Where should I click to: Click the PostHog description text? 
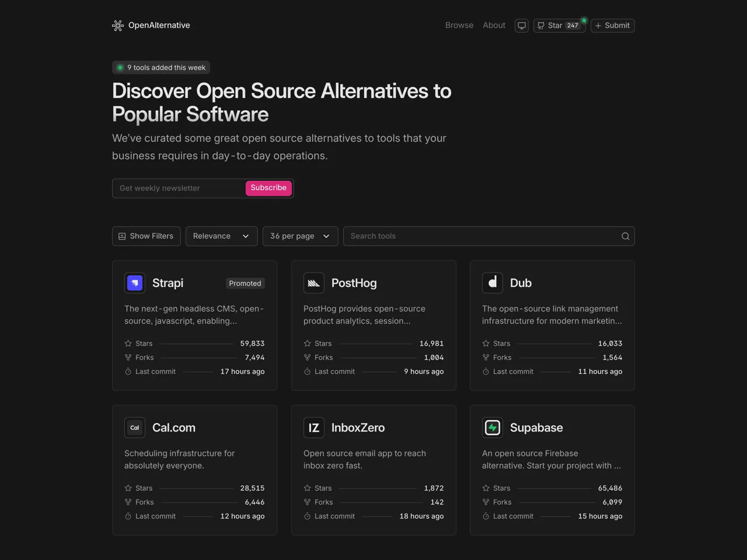pyautogui.click(x=364, y=315)
